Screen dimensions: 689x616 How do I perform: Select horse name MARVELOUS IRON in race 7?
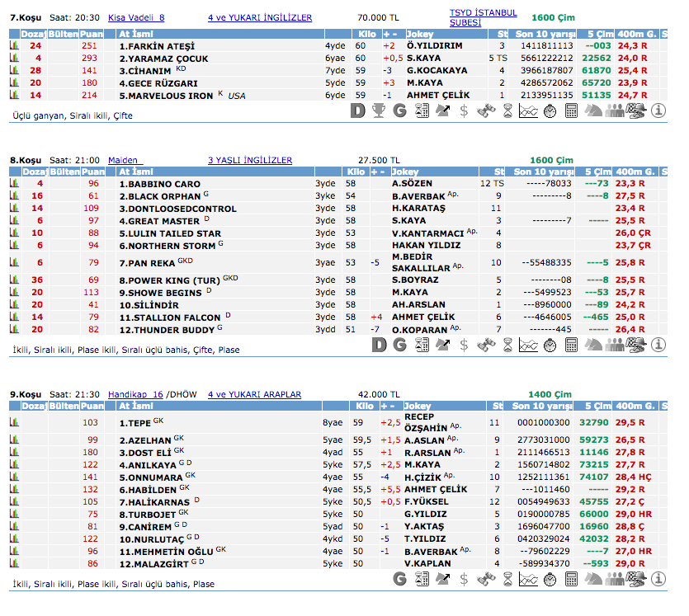[169, 96]
